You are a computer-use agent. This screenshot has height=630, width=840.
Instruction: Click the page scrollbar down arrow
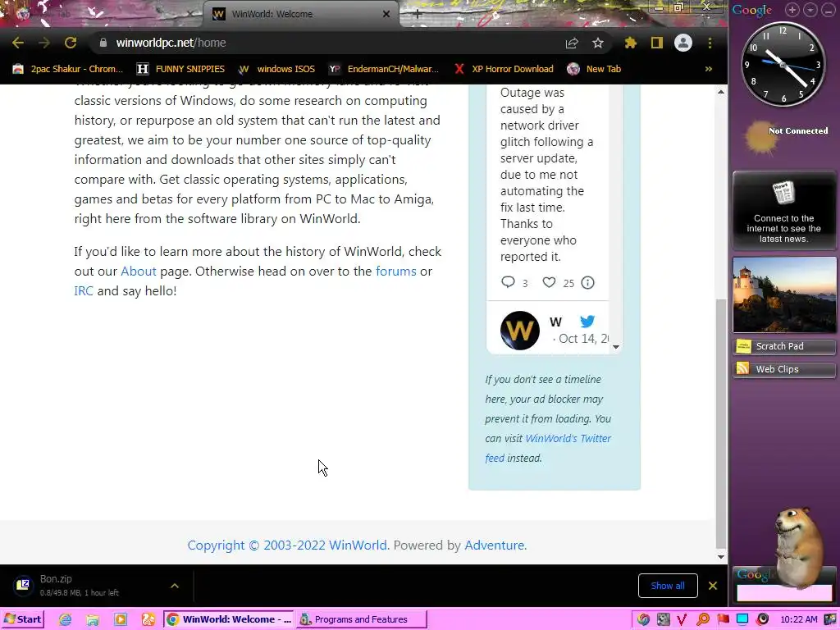[x=721, y=557]
